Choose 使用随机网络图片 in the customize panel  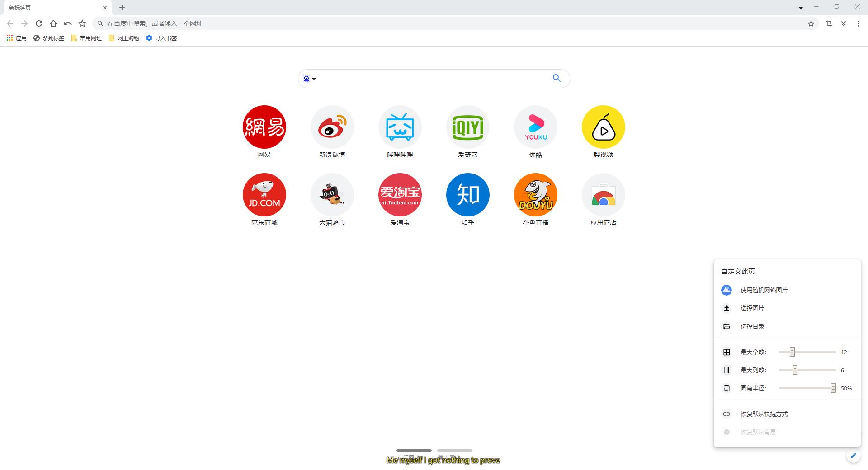[x=787, y=290]
